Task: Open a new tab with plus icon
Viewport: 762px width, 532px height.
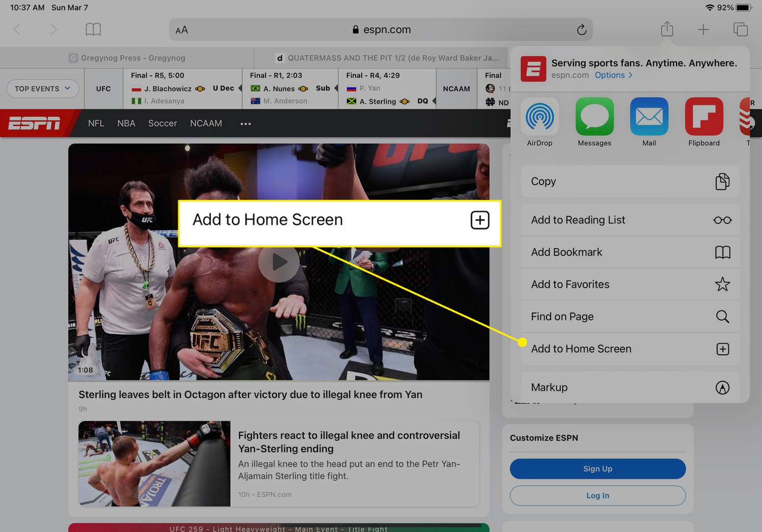Action: pyautogui.click(x=703, y=29)
